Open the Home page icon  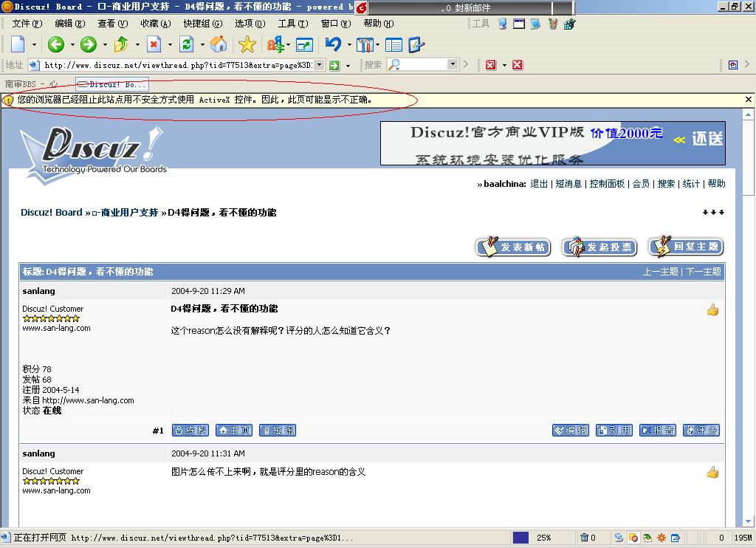pos(219,44)
